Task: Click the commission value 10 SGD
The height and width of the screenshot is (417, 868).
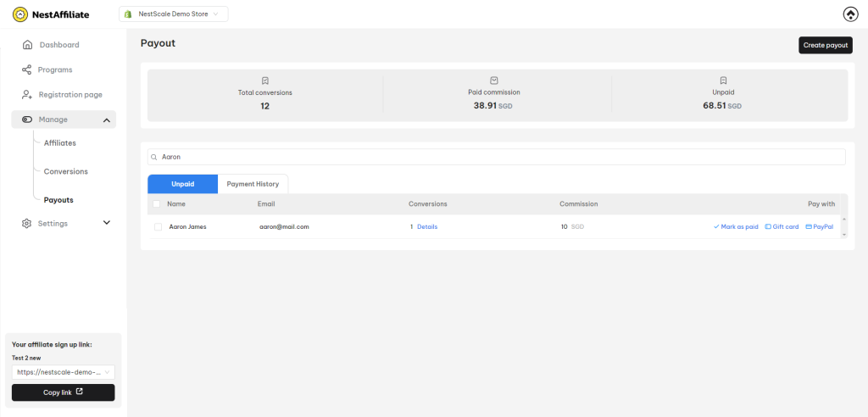Action: coord(572,226)
